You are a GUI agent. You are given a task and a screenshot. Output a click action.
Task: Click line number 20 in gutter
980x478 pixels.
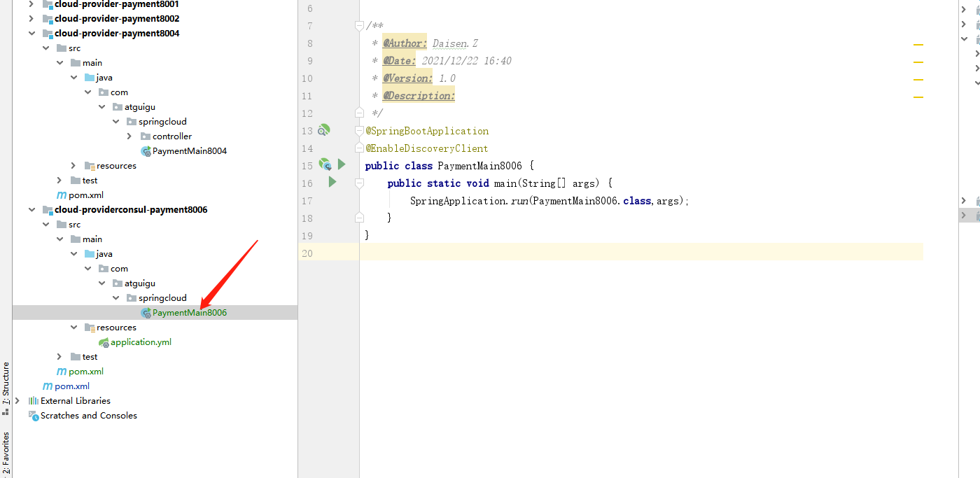[x=307, y=253]
